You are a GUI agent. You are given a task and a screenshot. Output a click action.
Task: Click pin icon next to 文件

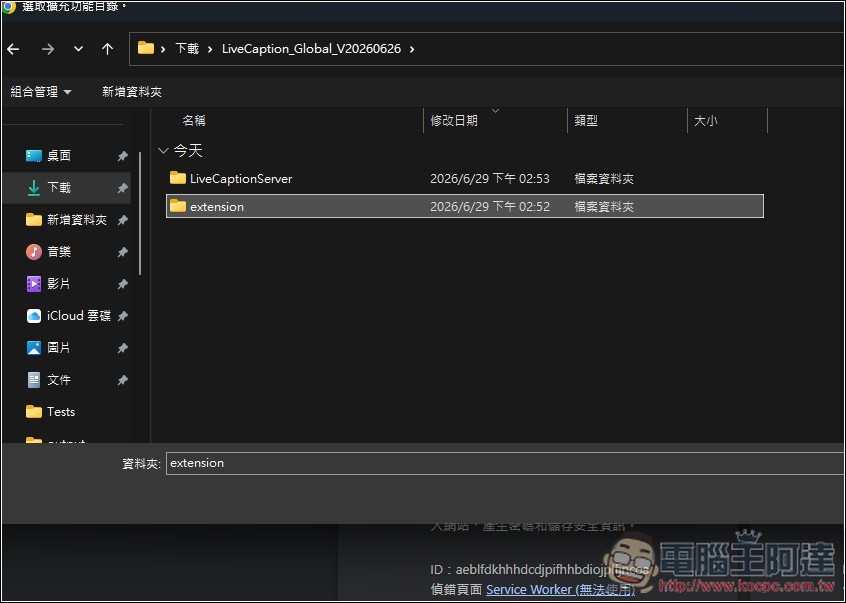click(x=122, y=380)
